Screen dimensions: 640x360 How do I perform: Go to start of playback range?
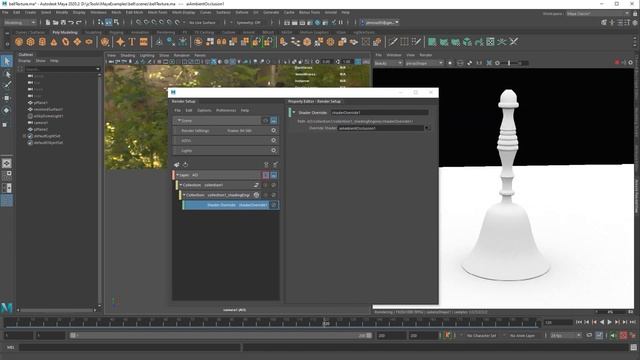coord(579,322)
